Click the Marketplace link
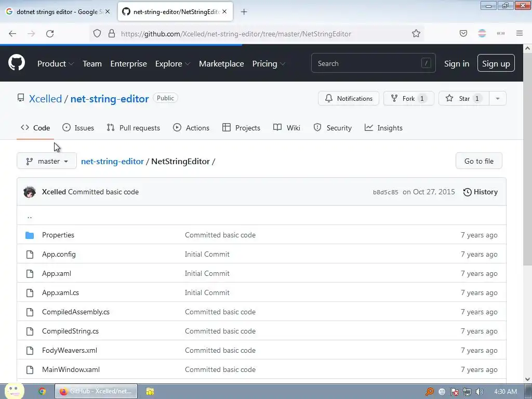532x399 pixels. click(221, 64)
